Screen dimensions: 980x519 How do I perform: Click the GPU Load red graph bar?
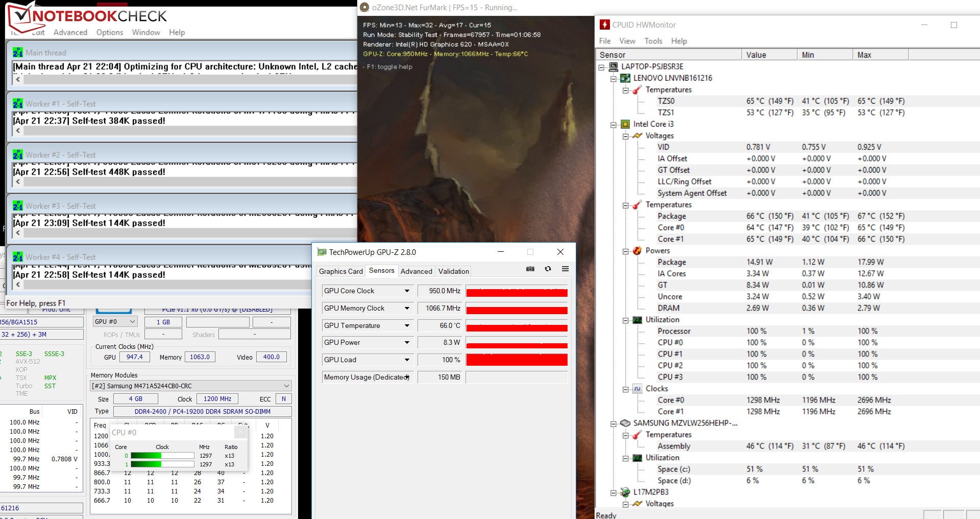coord(517,360)
